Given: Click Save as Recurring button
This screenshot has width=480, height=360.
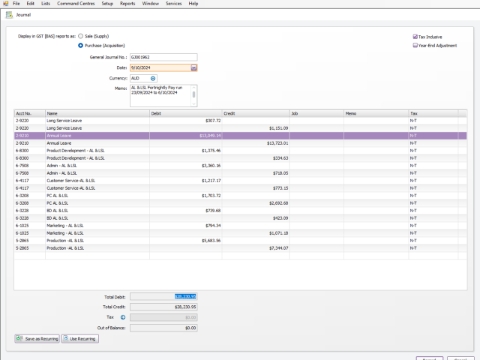Looking at the screenshot, I should coord(37,339).
